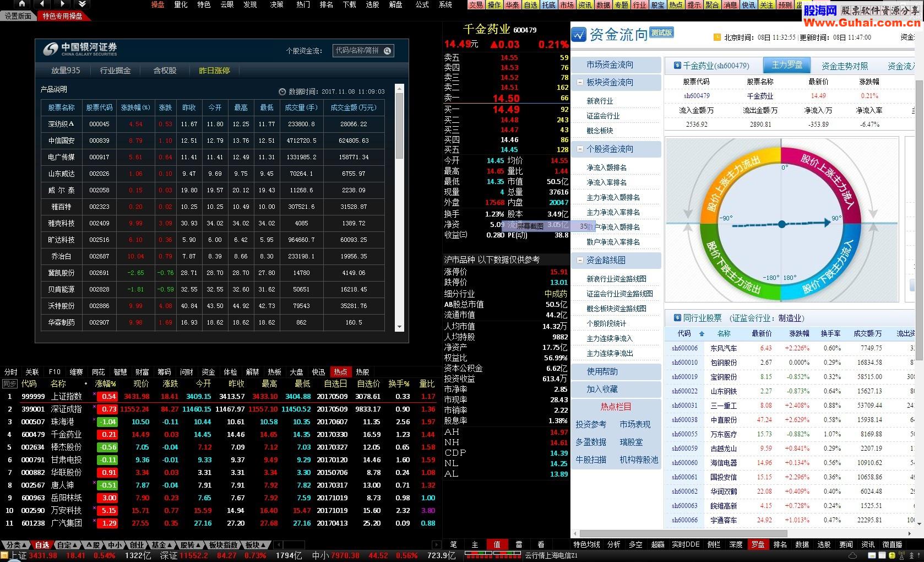Click the cloud icon in the status bar
Image resolution: width=924 pixels, height=562 pixels.
[x=853, y=555]
